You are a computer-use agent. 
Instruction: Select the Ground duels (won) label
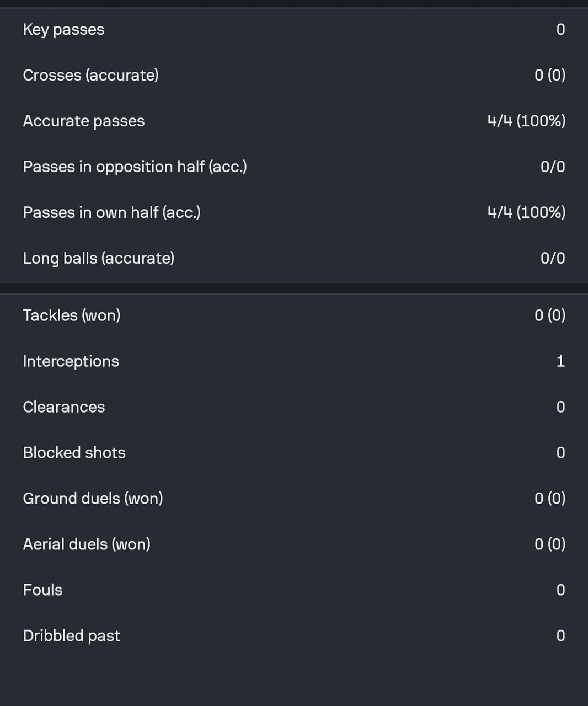pyautogui.click(x=93, y=499)
